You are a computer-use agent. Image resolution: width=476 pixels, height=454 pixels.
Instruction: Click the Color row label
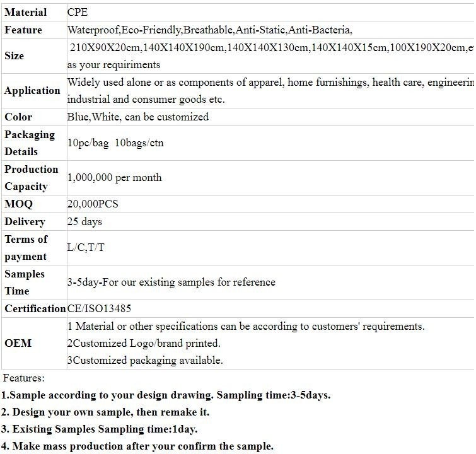[18, 117]
